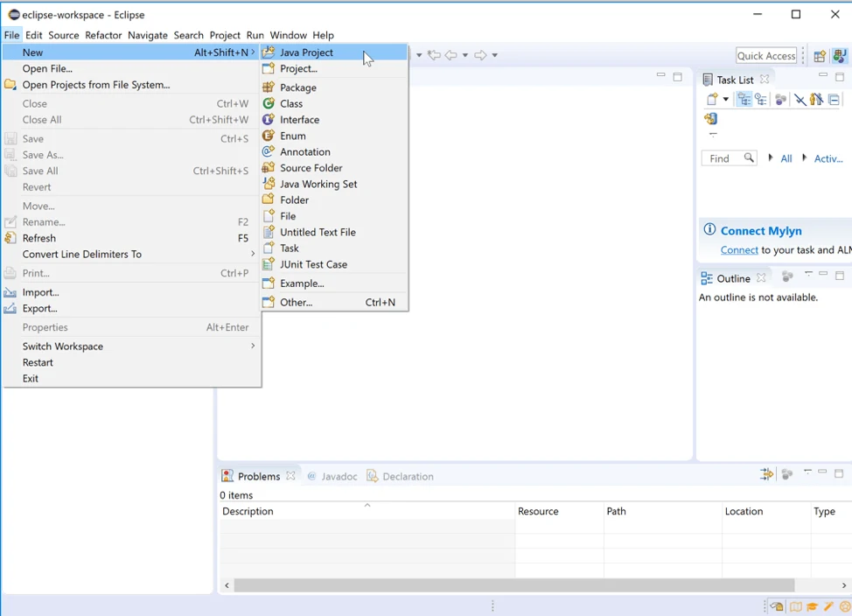Open the Samples pencil icon in status bar

pyautogui.click(x=828, y=606)
